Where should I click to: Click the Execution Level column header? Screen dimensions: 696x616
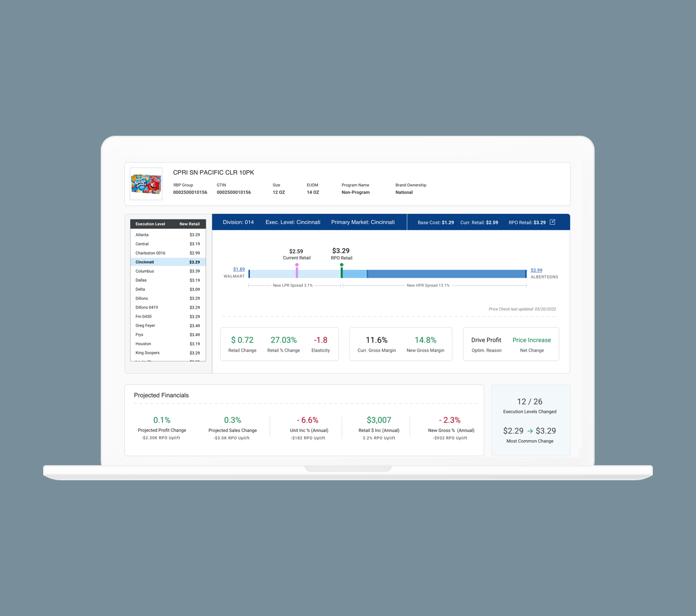tap(150, 224)
